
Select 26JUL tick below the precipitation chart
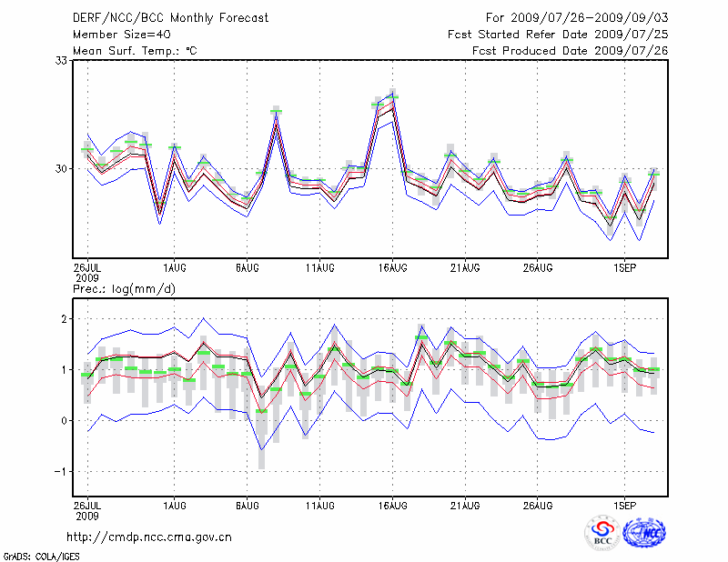[87, 503]
